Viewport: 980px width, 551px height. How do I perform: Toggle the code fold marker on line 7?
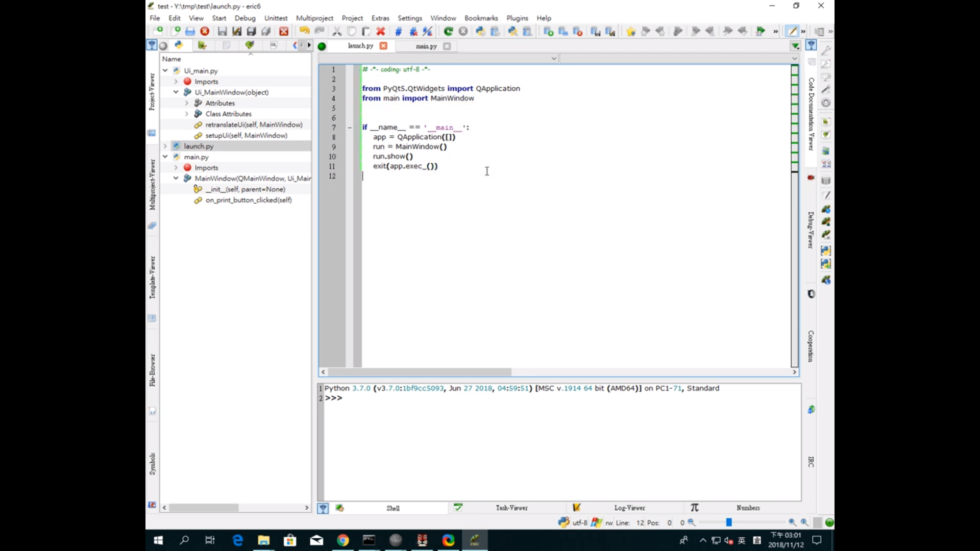(x=350, y=128)
